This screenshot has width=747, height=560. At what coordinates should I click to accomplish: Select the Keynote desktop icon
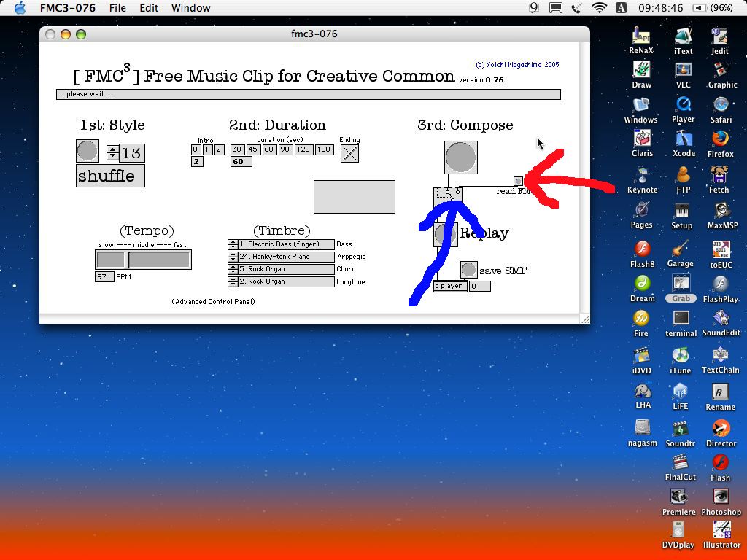coord(642,180)
